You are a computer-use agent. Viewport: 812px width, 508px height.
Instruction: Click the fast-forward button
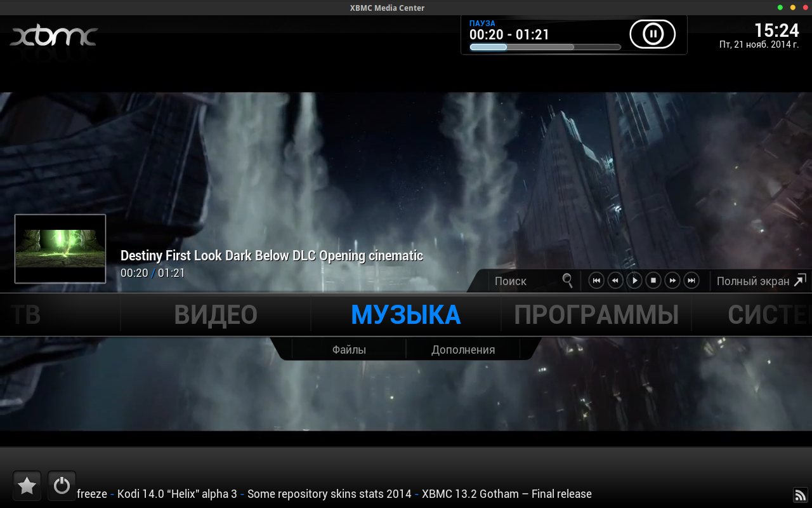672,281
